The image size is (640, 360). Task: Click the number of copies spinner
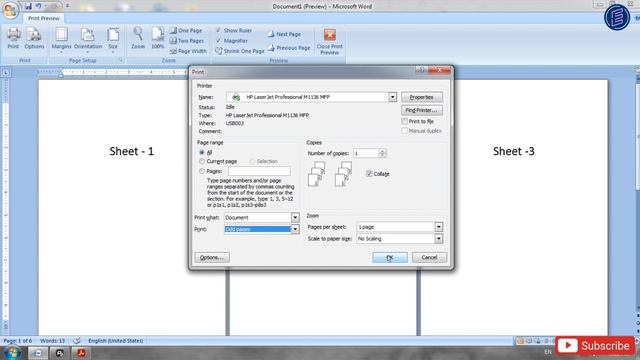[x=382, y=153]
